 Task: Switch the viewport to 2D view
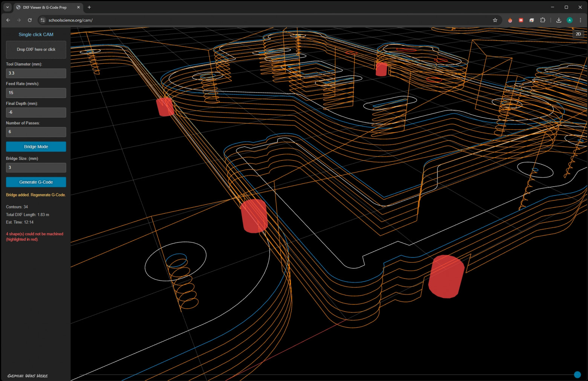coord(578,34)
